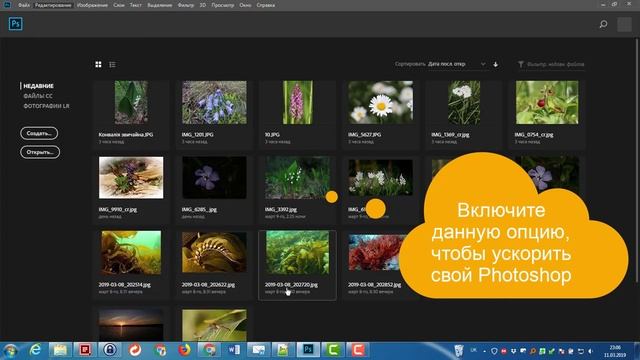Open the Просмотр menu

point(223,5)
